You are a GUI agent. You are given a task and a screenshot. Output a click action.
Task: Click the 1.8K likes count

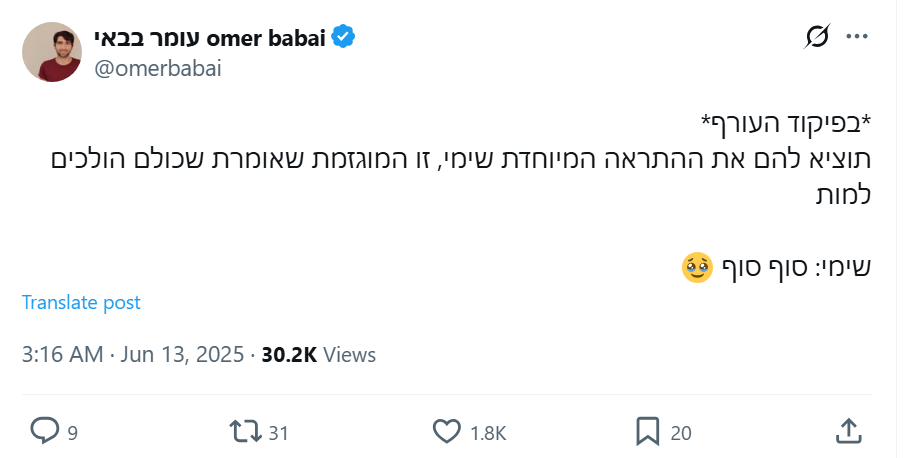(x=488, y=433)
